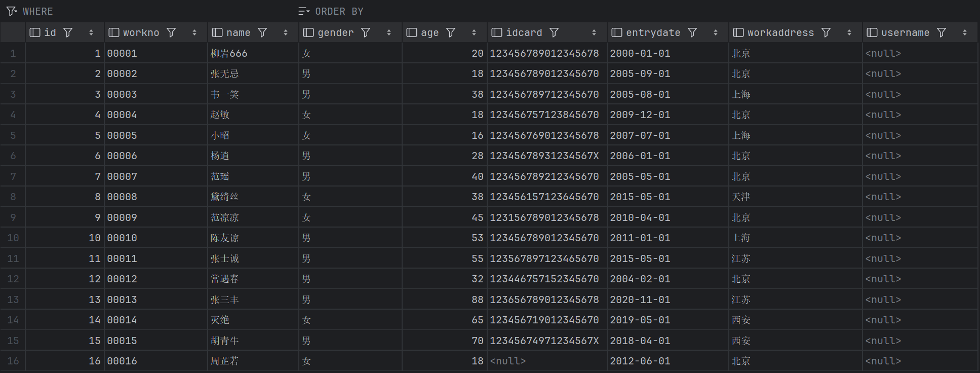The width and height of the screenshot is (980, 373).
Task: Click the age column filter icon
Action: tap(451, 32)
